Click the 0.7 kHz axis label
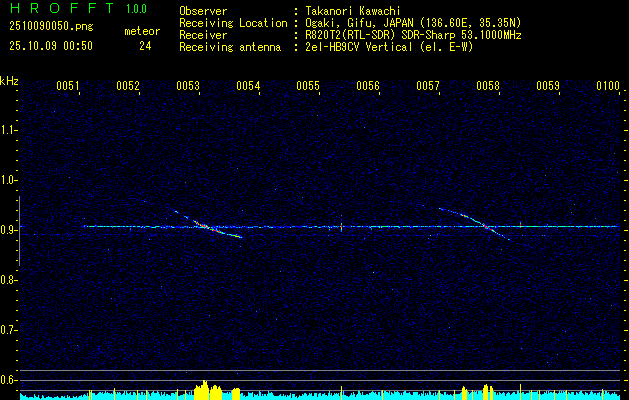 point(8,330)
